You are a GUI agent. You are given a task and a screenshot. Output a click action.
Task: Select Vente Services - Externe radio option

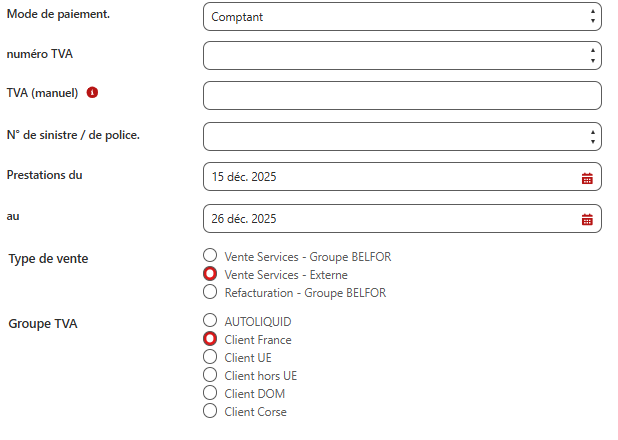click(x=210, y=274)
